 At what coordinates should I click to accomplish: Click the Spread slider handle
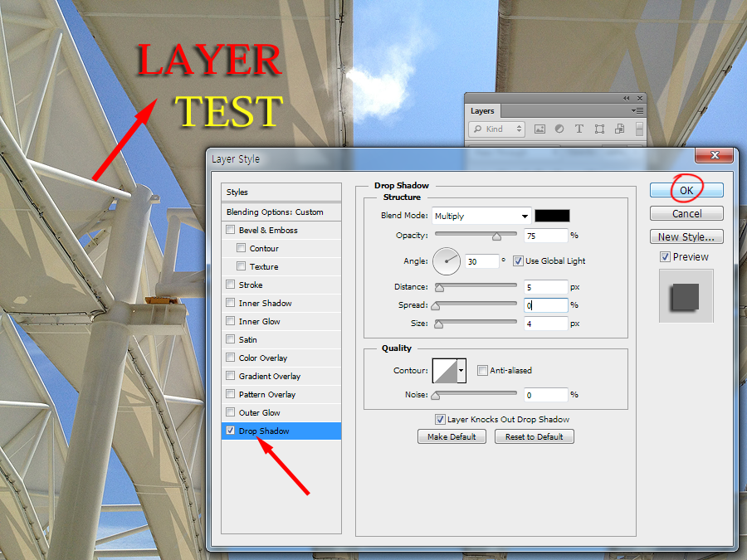click(436, 306)
